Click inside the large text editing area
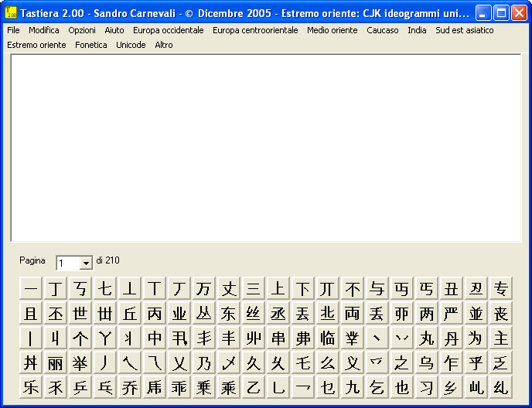Viewport: 532px width, 408px height. pyautogui.click(x=266, y=148)
